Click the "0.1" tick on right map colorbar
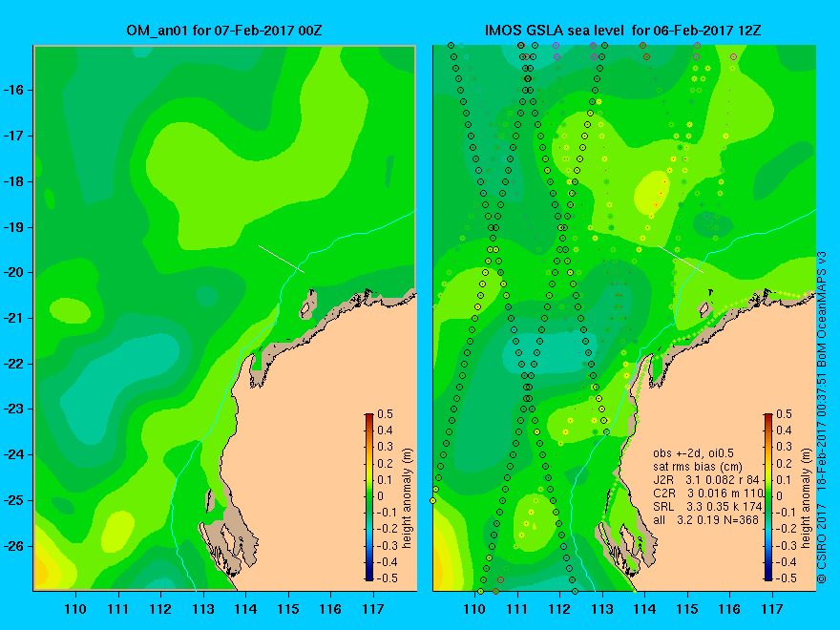Image resolution: width=840 pixels, height=630 pixels. point(784,479)
